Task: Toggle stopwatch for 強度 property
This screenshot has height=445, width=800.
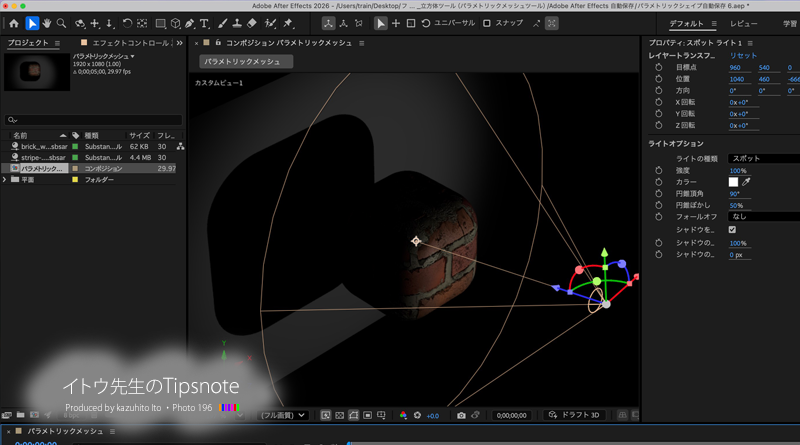Action: [x=658, y=171]
